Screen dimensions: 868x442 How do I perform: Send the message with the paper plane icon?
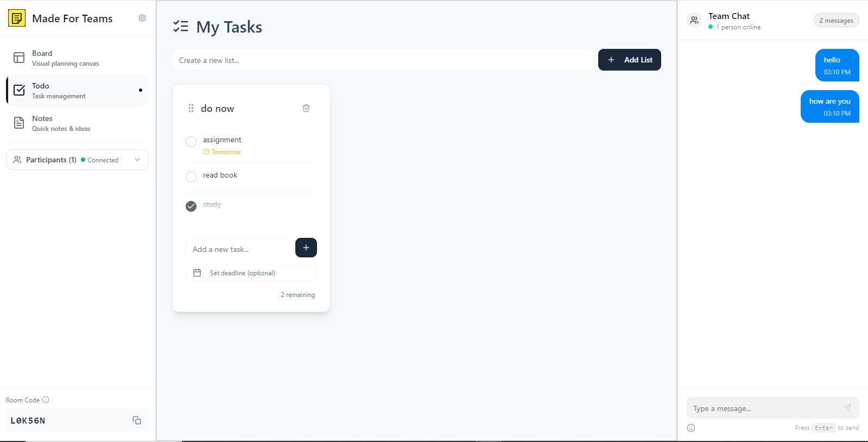coord(847,408)
